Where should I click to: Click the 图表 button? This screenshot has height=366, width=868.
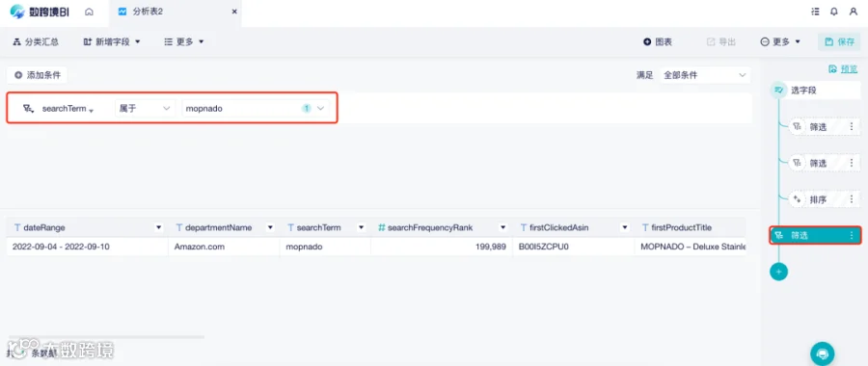pos(658,41)
